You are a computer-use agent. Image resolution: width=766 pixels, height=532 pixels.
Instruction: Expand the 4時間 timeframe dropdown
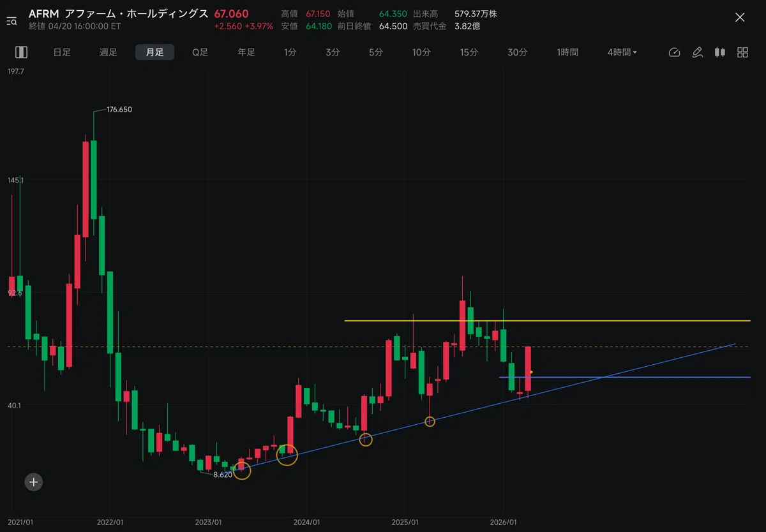pos(622,52)
